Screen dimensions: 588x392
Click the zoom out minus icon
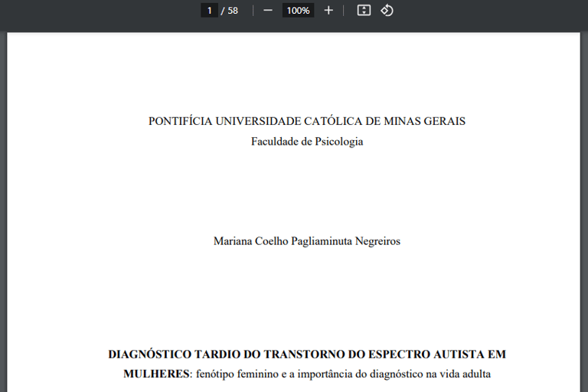(268, 11)
